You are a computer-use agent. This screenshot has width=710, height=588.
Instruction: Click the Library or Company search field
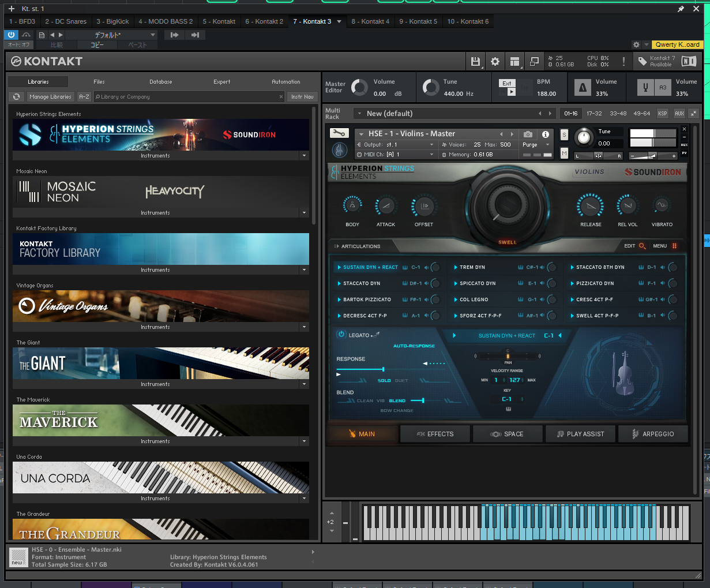click(x=189, y=97)
